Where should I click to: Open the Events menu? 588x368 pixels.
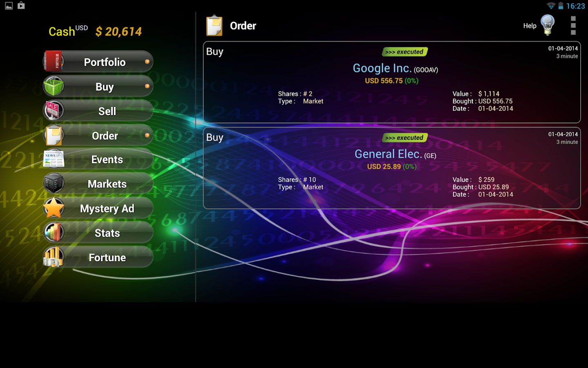pyautogui.click(x=98, y=159)
